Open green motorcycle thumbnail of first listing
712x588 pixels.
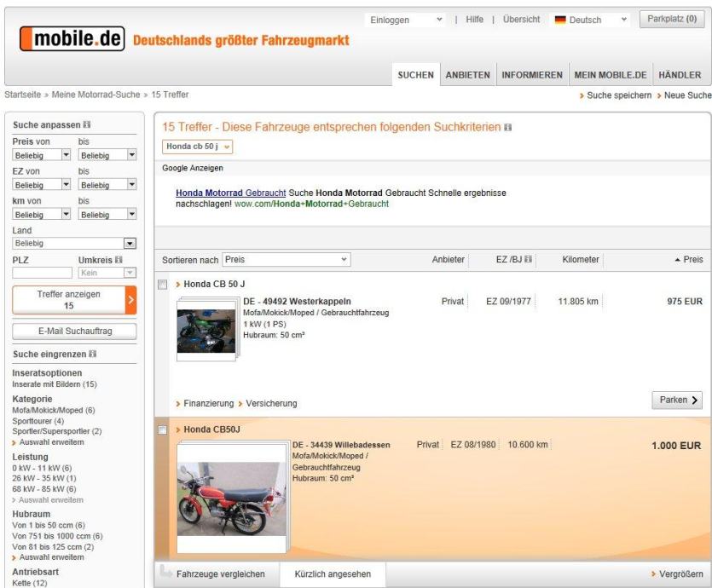[206, 331]
